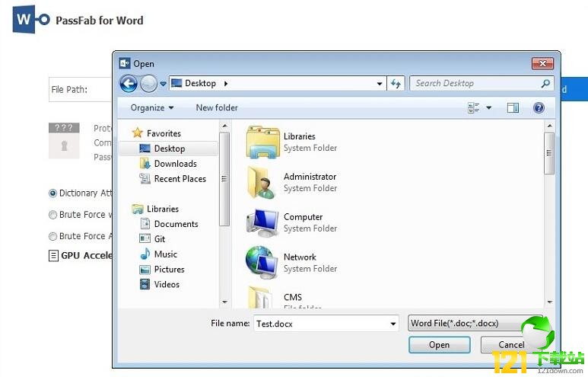
Task: Select the Computer system folder icon
Action: [x=262, y=222]
